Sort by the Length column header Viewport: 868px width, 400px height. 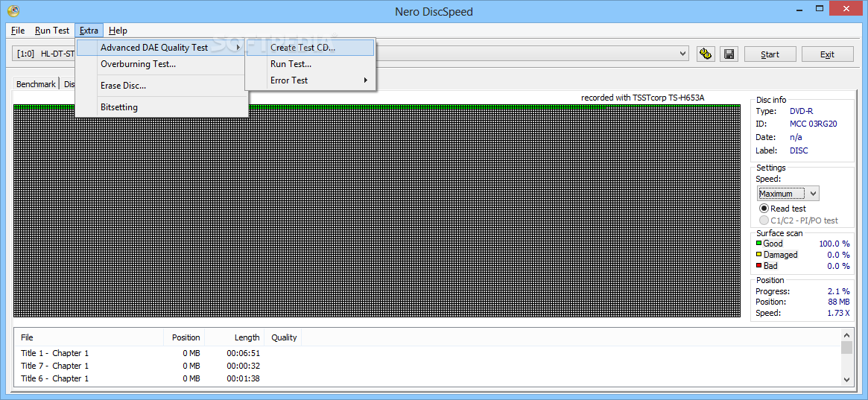[235, 337]
